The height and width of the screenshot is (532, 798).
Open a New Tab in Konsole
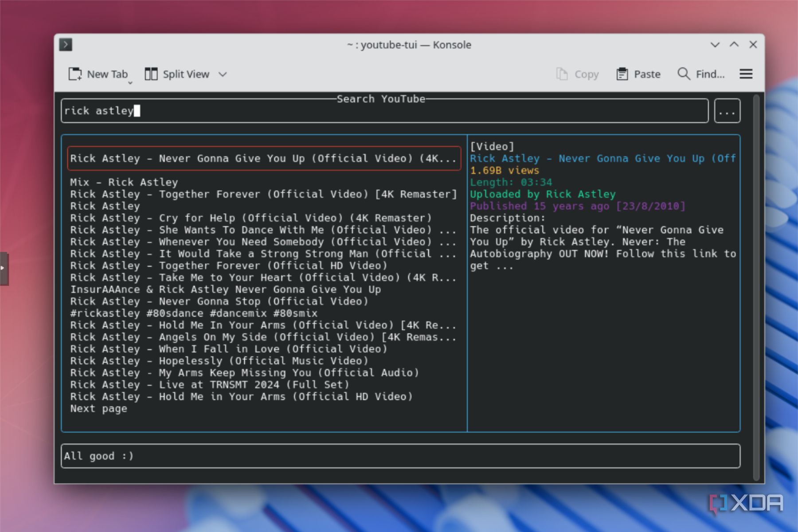click(x=98, y=74)
